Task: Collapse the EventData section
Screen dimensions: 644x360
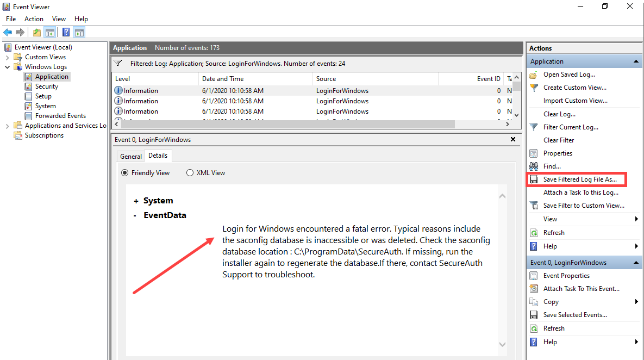Action: pyautogui.click(x=135, y=215)
